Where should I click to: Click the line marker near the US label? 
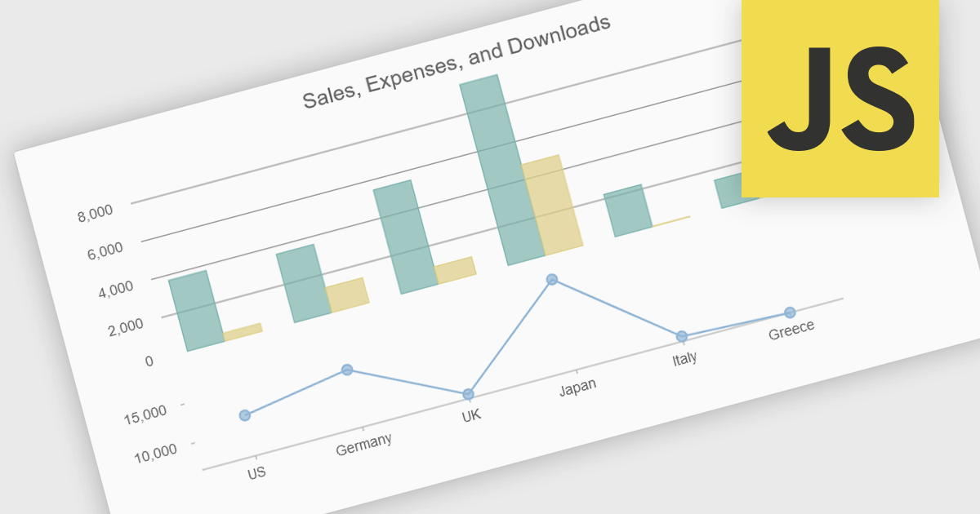point(245,416)
